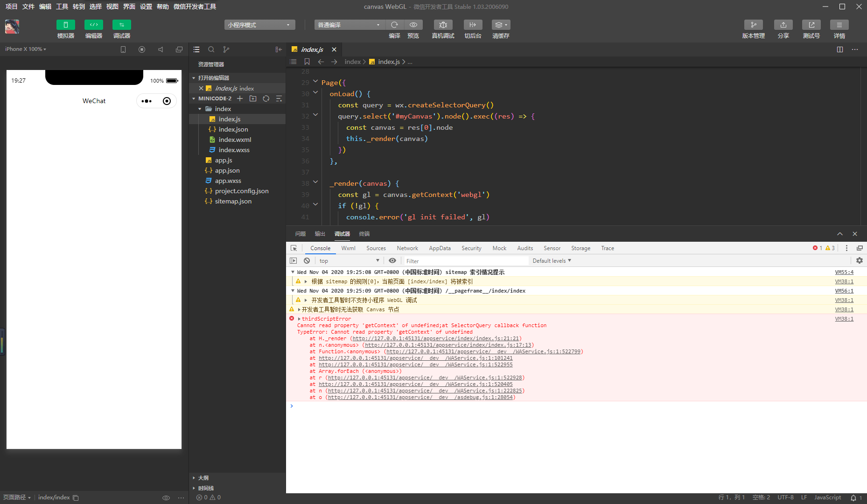
Task: Open the VM55:4 source link
Action: point(844,272)
